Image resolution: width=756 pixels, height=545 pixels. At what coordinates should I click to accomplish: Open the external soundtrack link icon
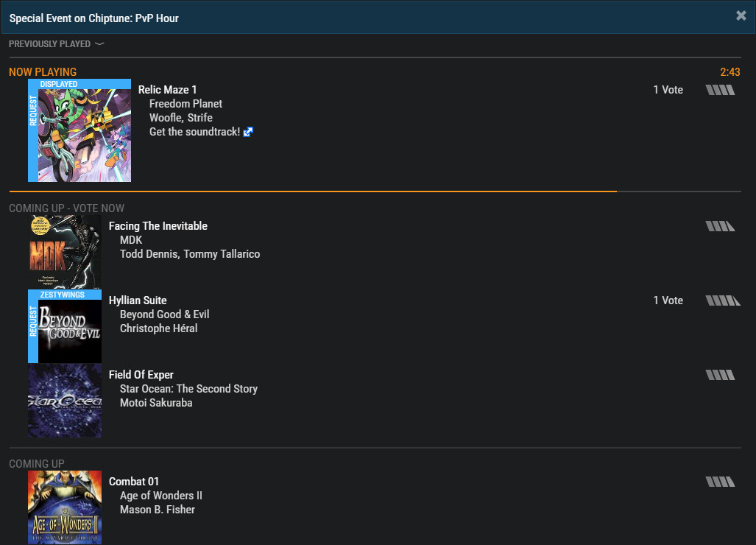click(248, 132)
